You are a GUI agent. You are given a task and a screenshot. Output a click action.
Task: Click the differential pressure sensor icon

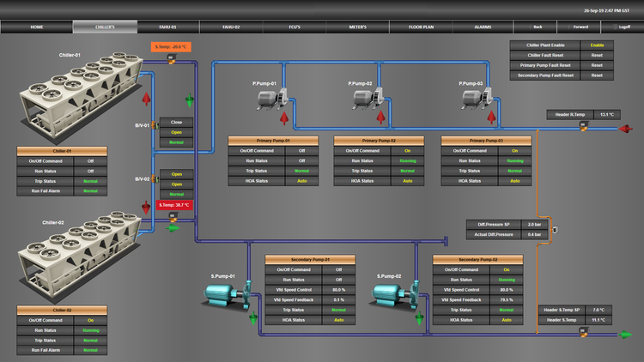click(x=555, y=230)
